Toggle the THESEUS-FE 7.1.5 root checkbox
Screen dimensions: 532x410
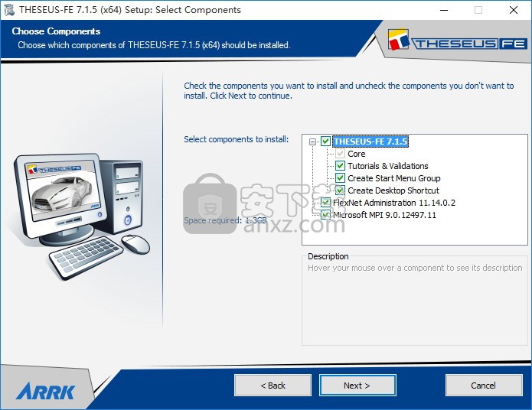click(x=326, y=142)
